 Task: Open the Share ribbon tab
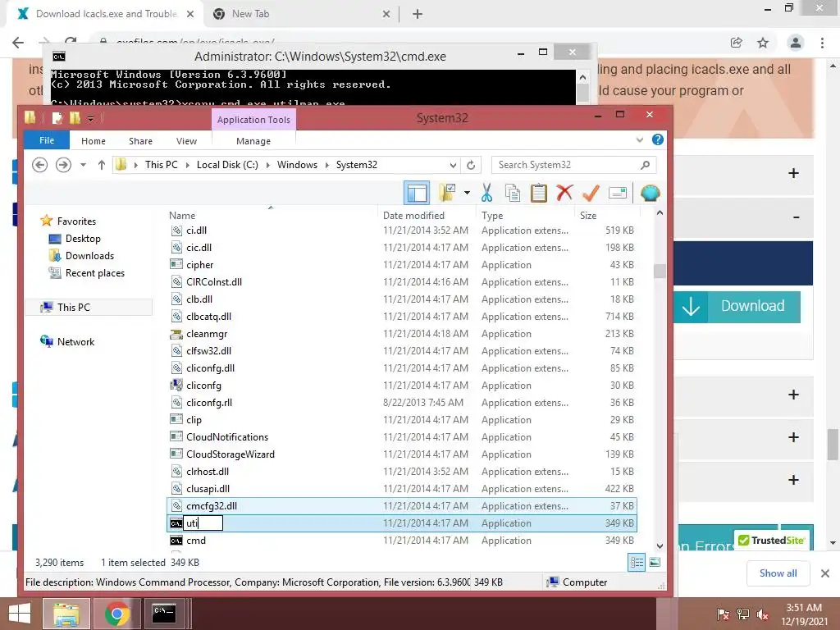pyautogui.click(x=140, y=141)
